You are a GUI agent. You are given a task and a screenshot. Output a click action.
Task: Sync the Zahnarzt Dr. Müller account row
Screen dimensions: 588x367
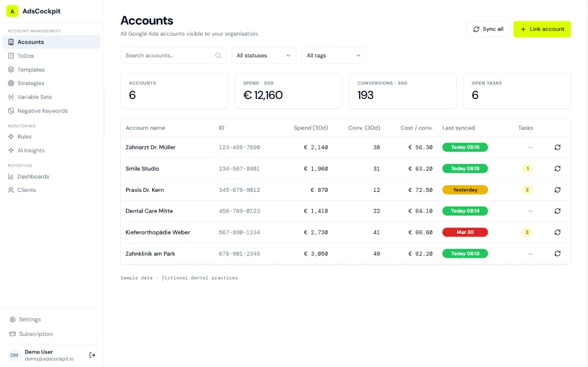(558, 147)
